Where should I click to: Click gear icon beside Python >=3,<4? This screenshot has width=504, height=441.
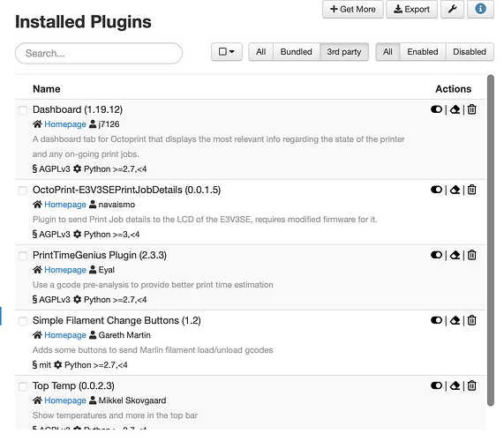pyautogui.click(x=77, y=234)
